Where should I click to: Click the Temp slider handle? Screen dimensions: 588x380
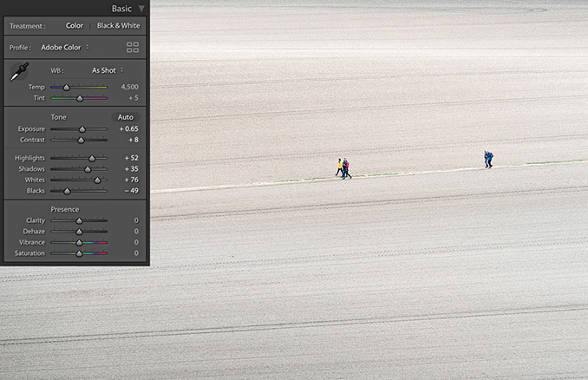(66, 87)
